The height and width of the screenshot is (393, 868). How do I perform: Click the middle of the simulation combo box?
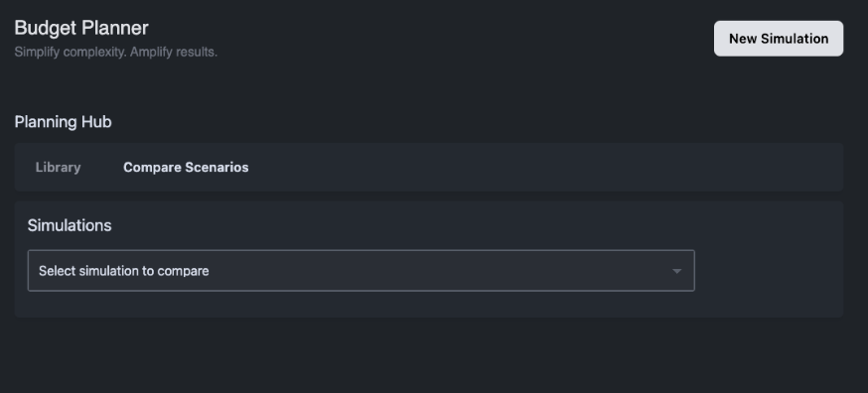point(361,271)
